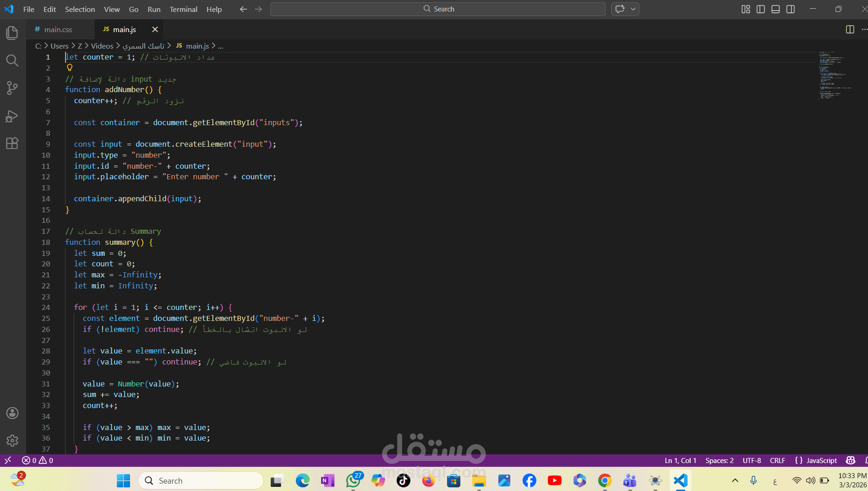Click the Windows Start button

point(123,480)
